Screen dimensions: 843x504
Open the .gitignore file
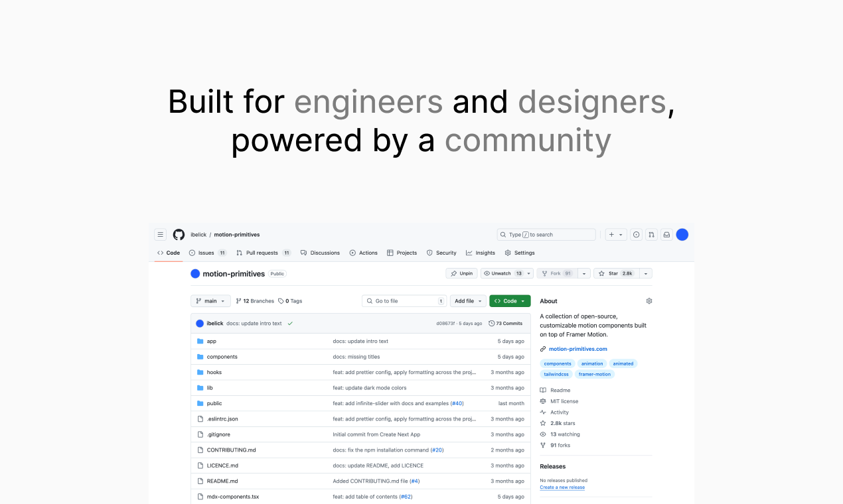coord(218,434)
